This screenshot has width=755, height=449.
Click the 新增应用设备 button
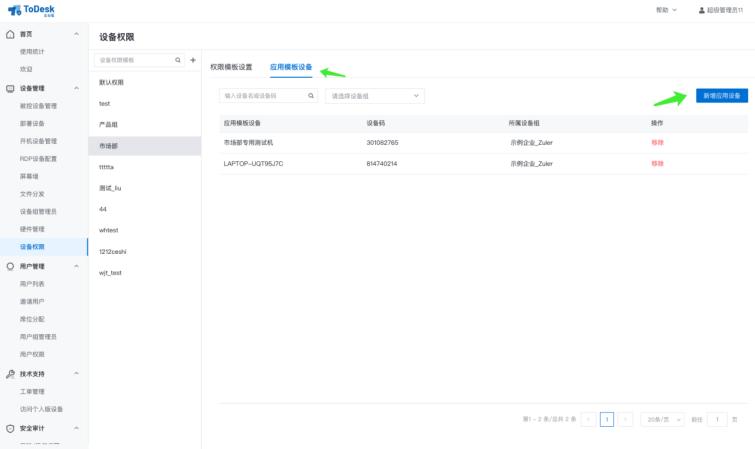coord(721,96)
